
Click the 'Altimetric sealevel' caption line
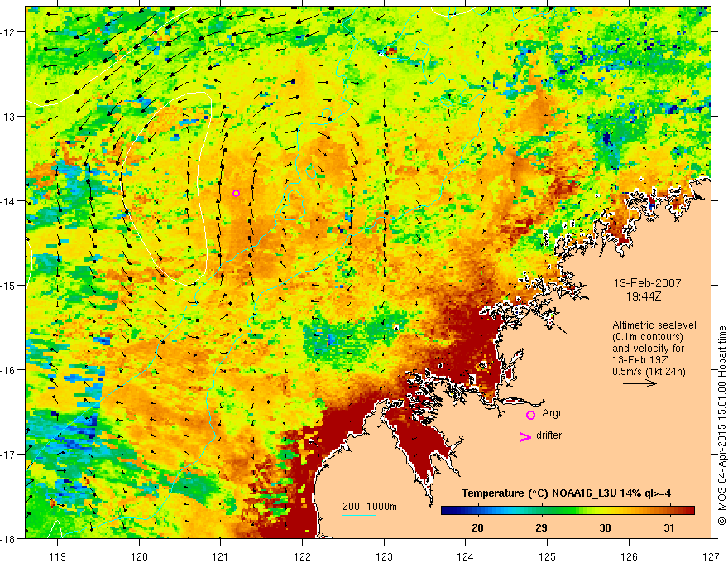[654, 325]
